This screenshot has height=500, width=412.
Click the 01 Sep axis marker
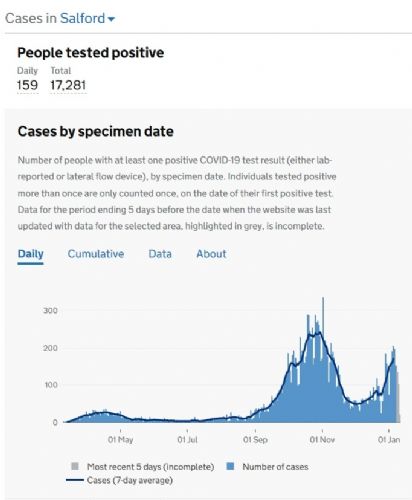(x=255, y=440)
